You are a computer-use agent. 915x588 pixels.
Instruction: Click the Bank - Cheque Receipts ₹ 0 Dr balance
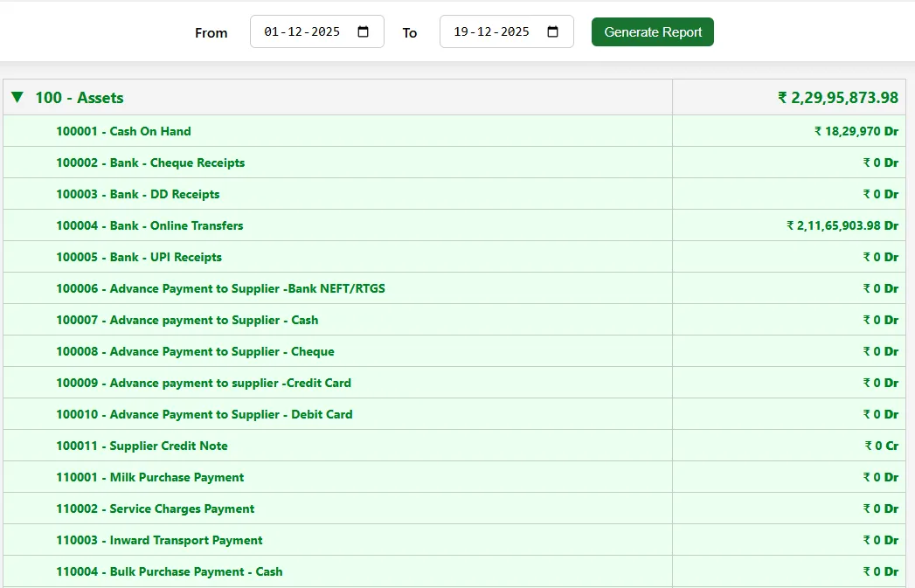(x=881, y=163)
